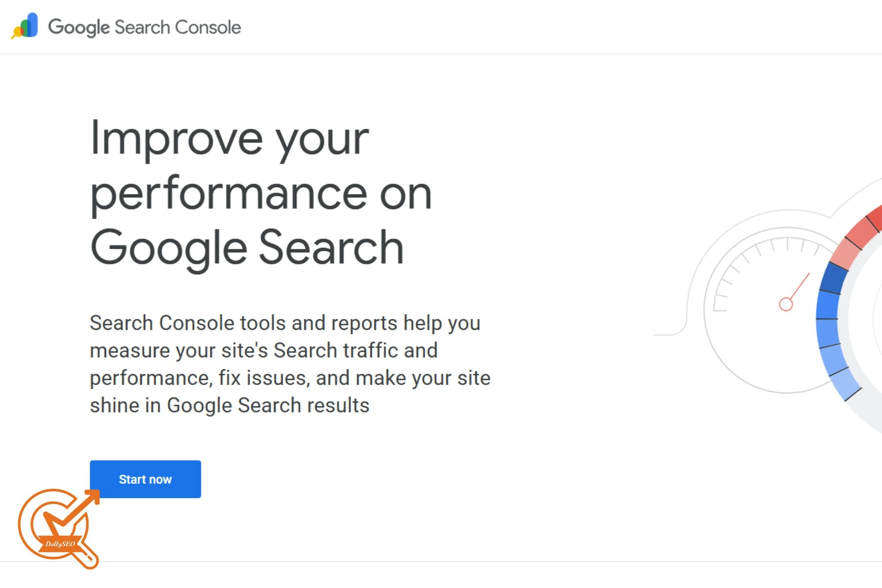Select the dark blue arc segment
Screen dimensions: 882x588
click(x=833, y=278)
